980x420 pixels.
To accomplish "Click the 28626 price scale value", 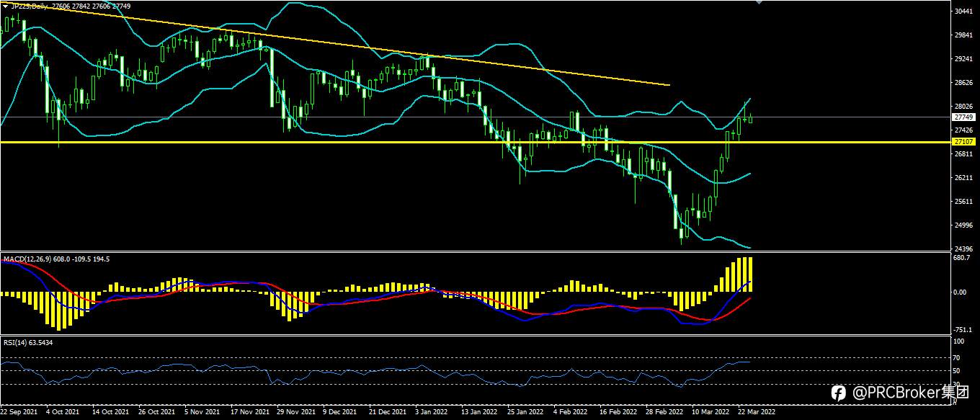I will click(x=964, y=83).
